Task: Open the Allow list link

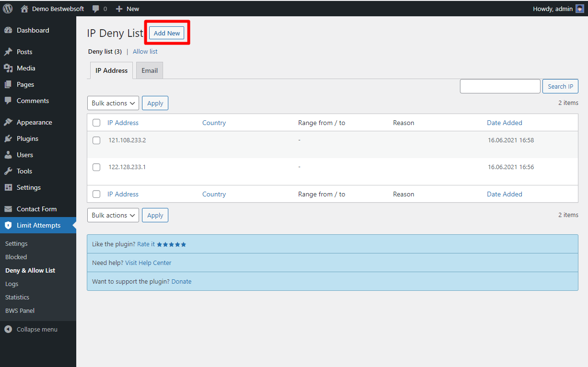Action: coord(145,51)
